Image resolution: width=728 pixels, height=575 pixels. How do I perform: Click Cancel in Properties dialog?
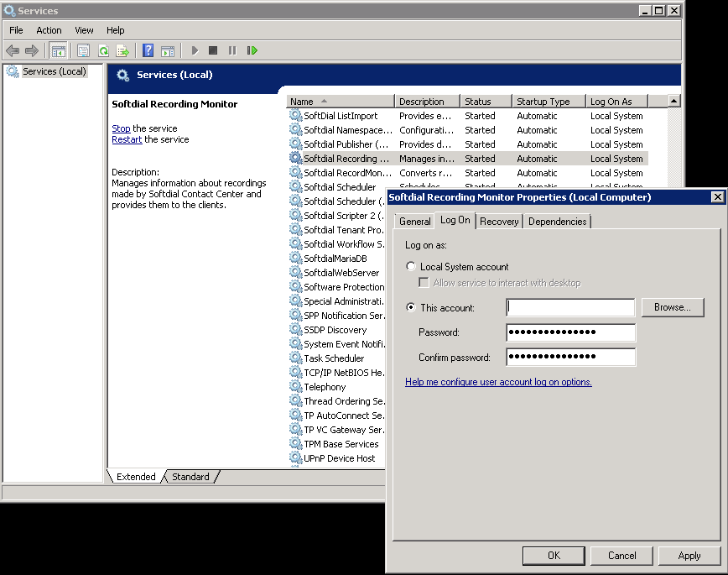click(x=621, y=556)
